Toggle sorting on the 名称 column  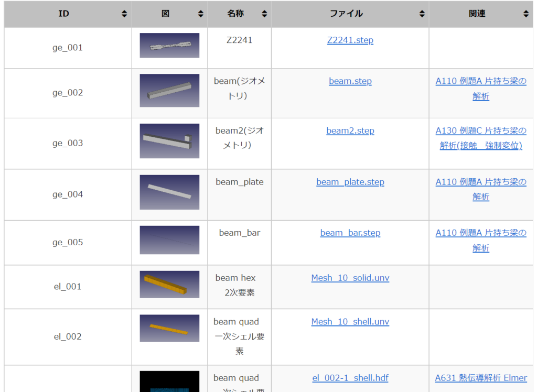264,14
